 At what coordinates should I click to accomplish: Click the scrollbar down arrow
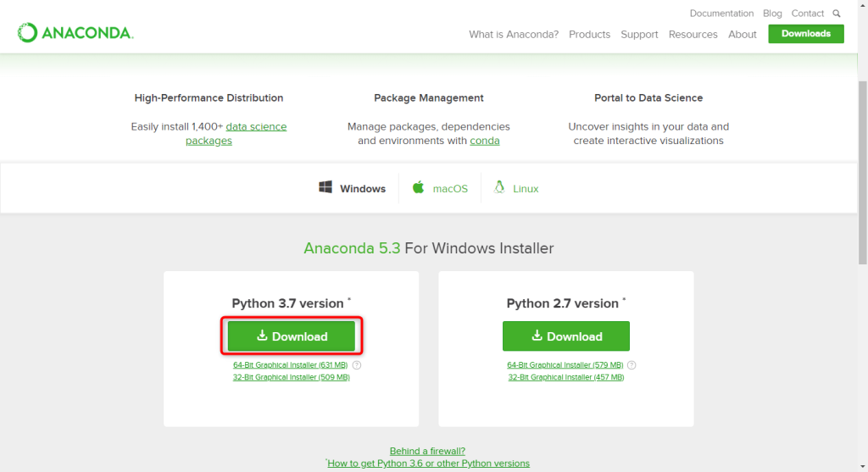[862, 467]
